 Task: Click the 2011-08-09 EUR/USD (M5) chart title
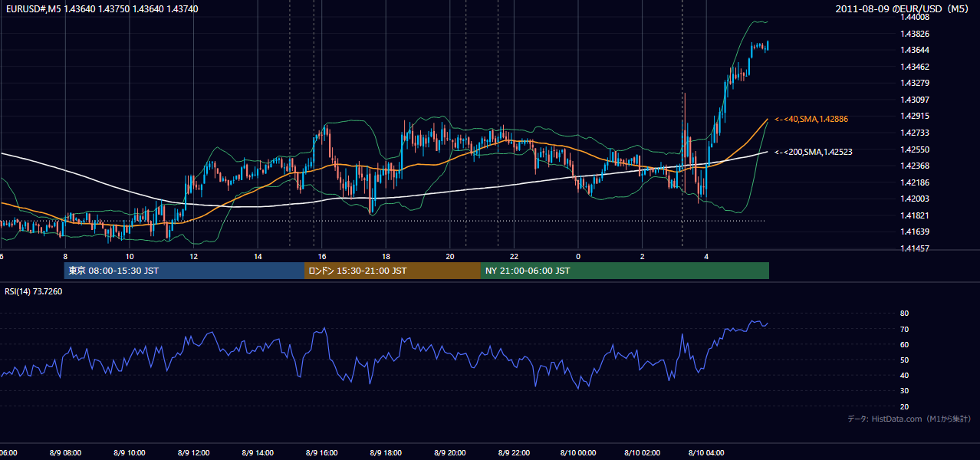pyautogui.click(x=903, y=8)
